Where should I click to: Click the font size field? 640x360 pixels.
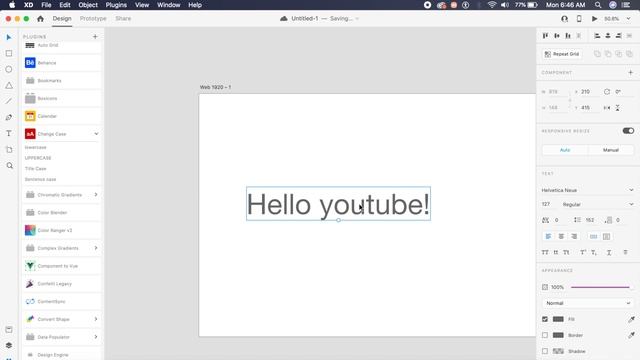(x=549, y=204)
